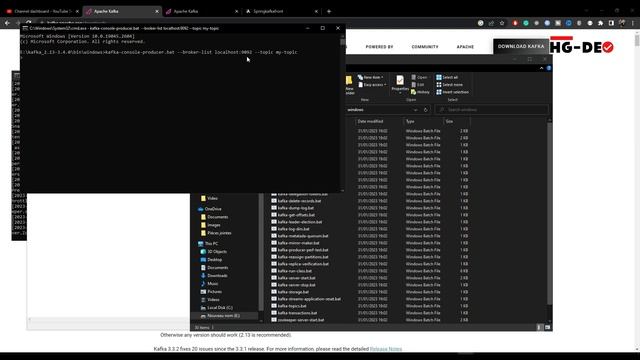This screenshot has width=640, height=360.
Task: Switch to the Spring Kafka browser tab
Action: click(x=282, y=11)
